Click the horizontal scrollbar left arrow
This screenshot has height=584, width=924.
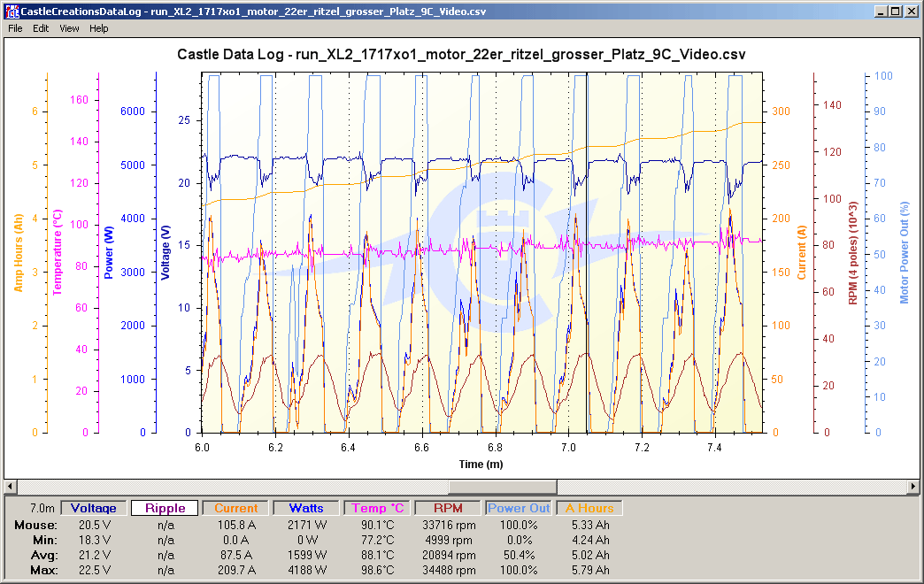10,487
